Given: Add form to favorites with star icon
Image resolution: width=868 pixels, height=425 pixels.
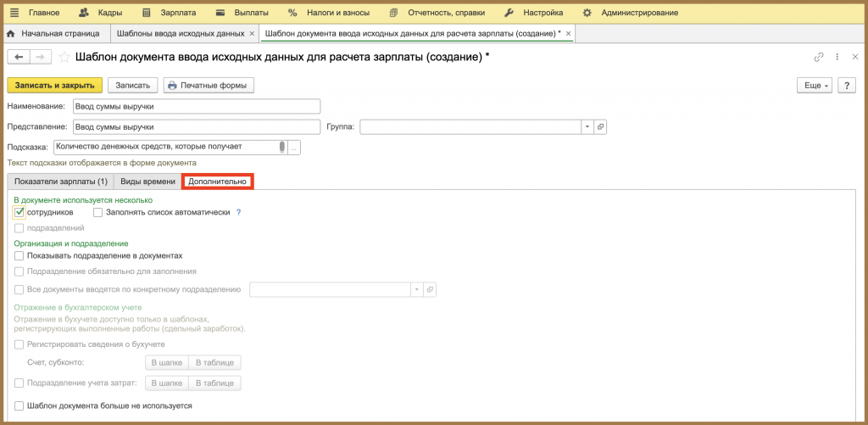Looking at the screenshot, I should pyautogui.click(x=64, y=57).
